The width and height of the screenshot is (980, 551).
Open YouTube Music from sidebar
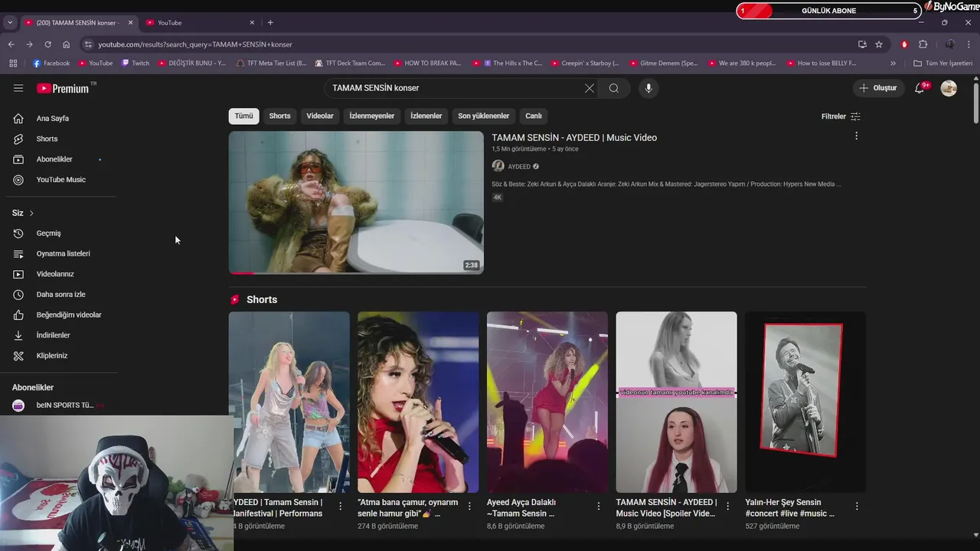pos(63,180)
